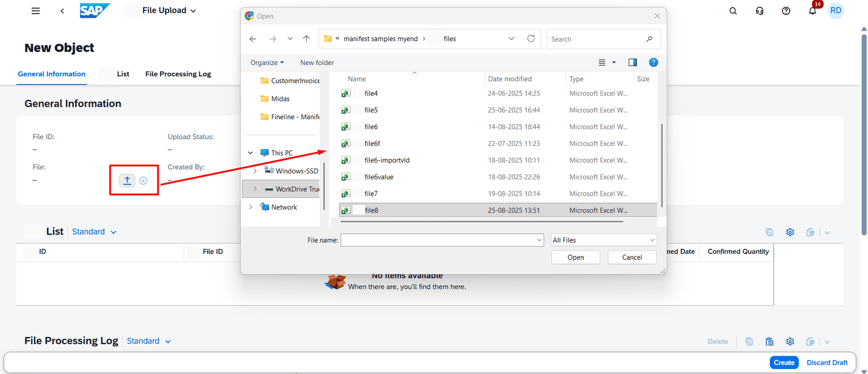This screenshot has width=868, height=374.
Task: Click the headset support icon
Action: tap(759, 11)
